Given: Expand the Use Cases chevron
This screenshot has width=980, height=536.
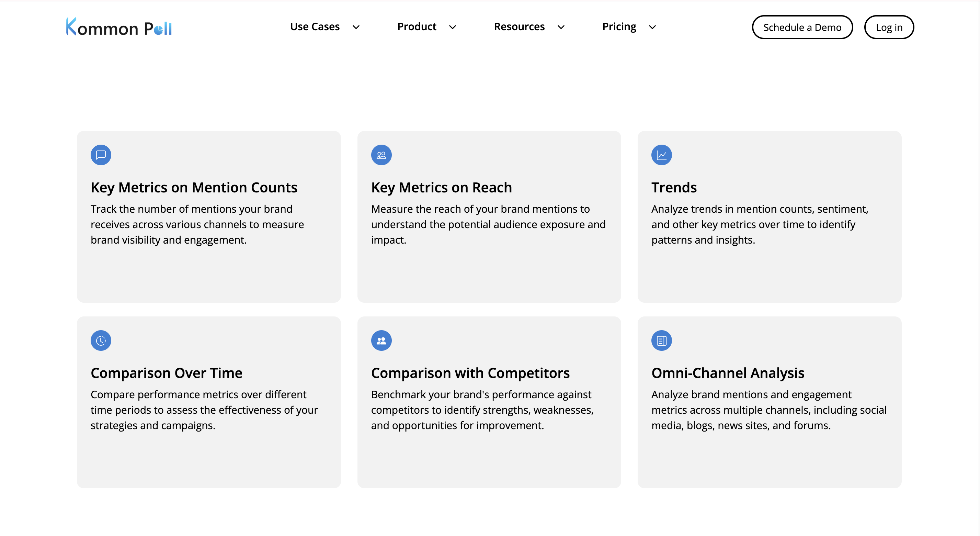Looking at the screenshot, I should [356, 27].
